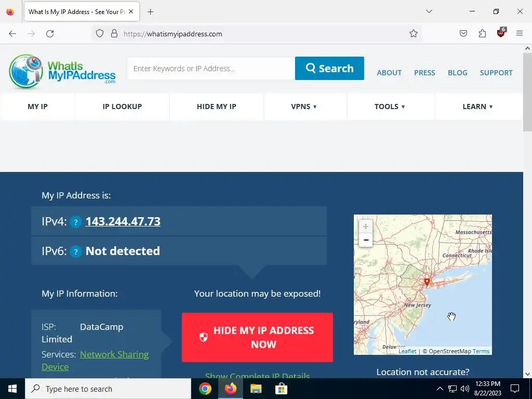Open the Windows Start menu
Image resolution: width=532 pixels, height=399 pixels.
[x=12, y=389]
